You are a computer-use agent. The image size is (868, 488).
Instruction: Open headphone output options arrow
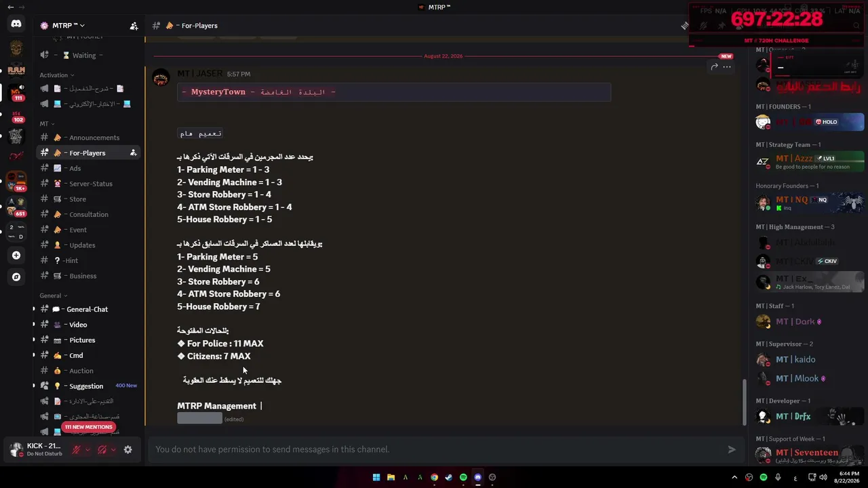click(113, 449)
